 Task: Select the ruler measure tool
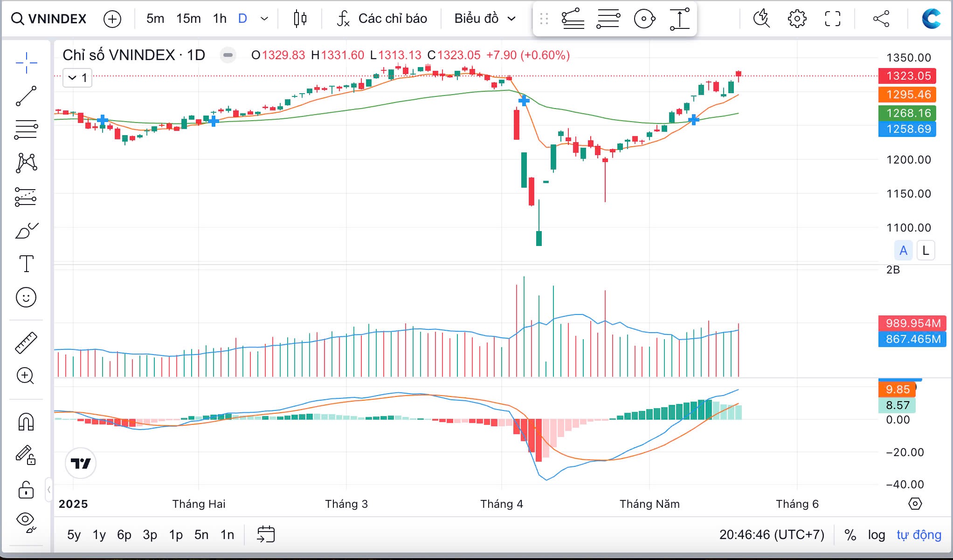(x=26, y=342)
